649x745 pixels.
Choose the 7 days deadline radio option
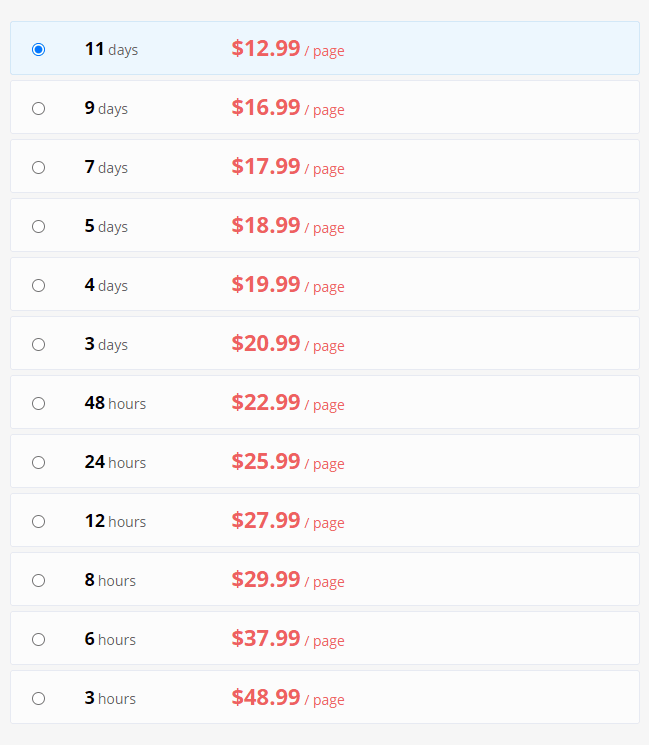(x=38, y=167)
